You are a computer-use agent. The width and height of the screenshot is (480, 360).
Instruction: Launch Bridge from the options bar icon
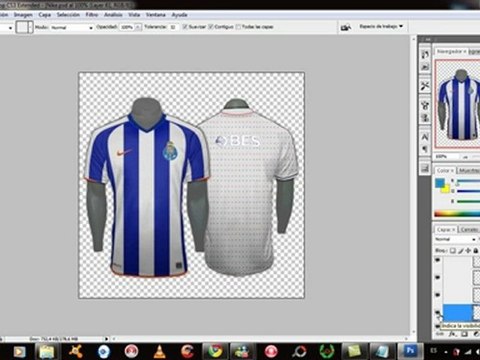pos(346,27)
